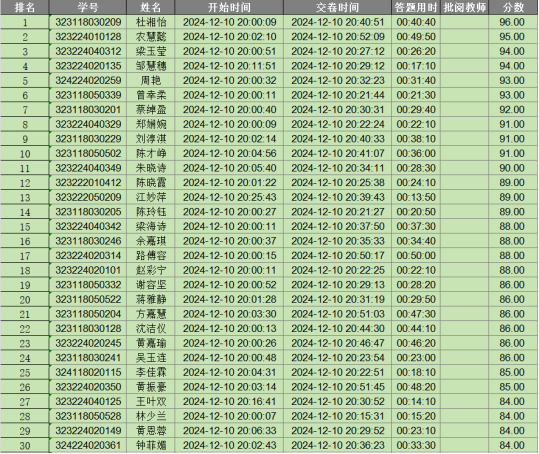Select the 分数 header cell

(x=513, y=7)
